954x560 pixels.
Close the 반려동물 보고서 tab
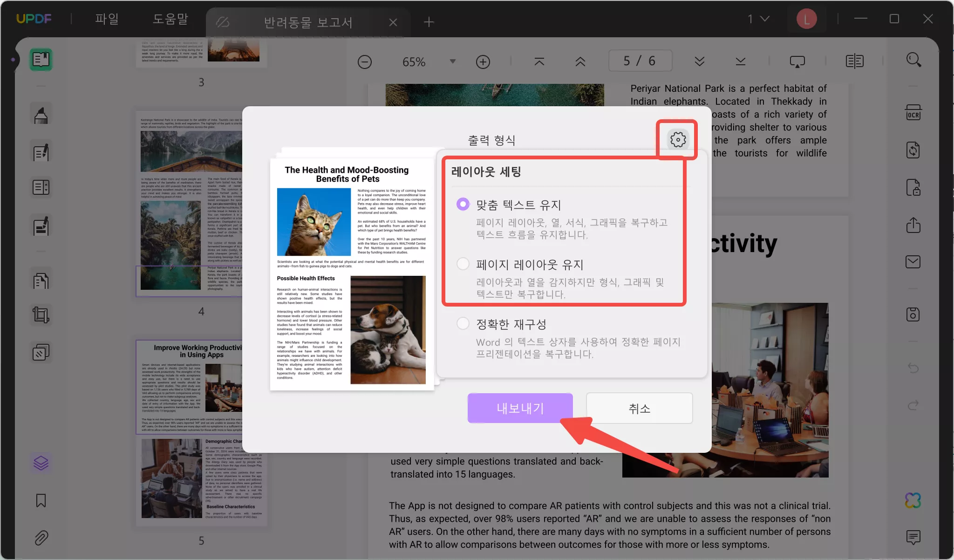[x=393, y=22]
